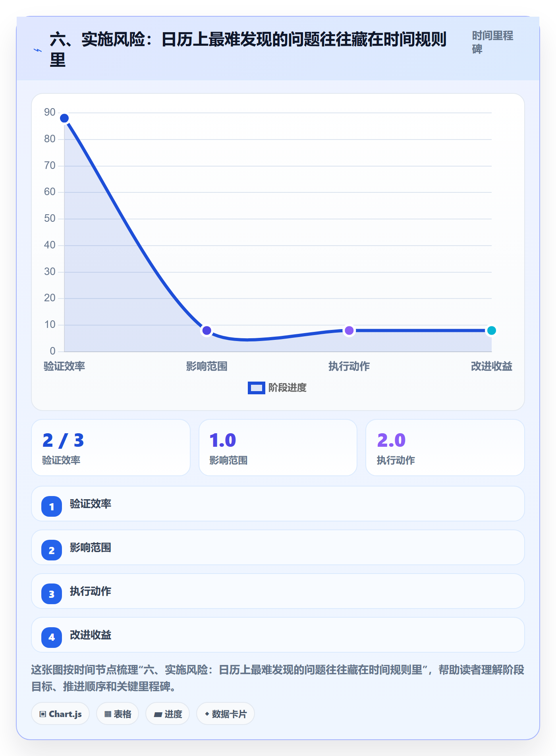Toggle the 阶段进度 legend swatch
Image resolution: width=556 pixels, height=756 pixels.
(x=256, y=388)
